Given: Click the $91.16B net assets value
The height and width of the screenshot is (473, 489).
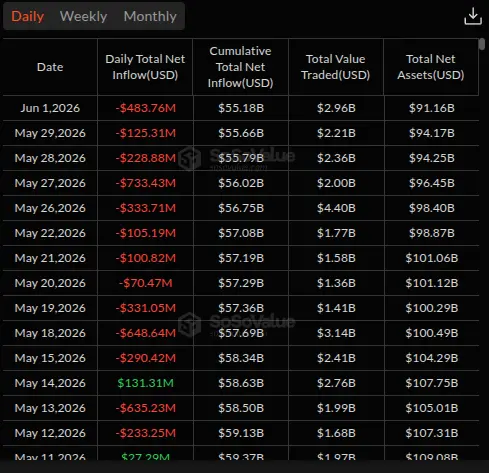Looking at the screenshot, I should pyautogui.click(x=432, y=108).
